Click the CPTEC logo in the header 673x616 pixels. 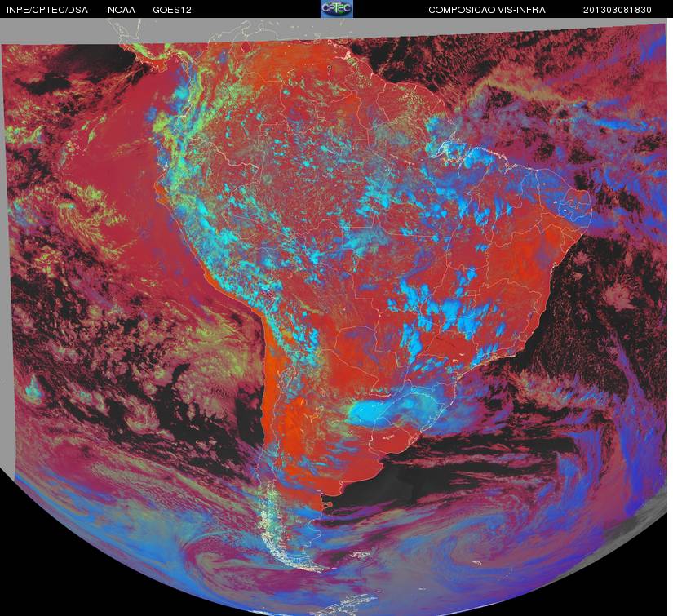coord(337,9)
